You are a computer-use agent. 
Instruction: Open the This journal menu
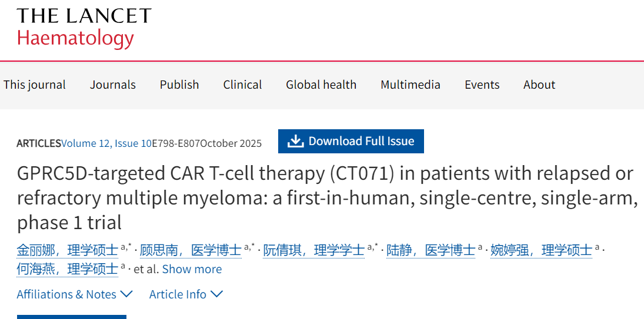click(35, 85)
